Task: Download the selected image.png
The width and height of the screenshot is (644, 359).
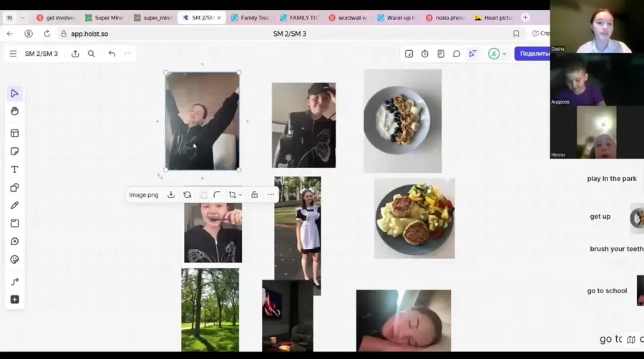Action: click(x=171, y=195)
